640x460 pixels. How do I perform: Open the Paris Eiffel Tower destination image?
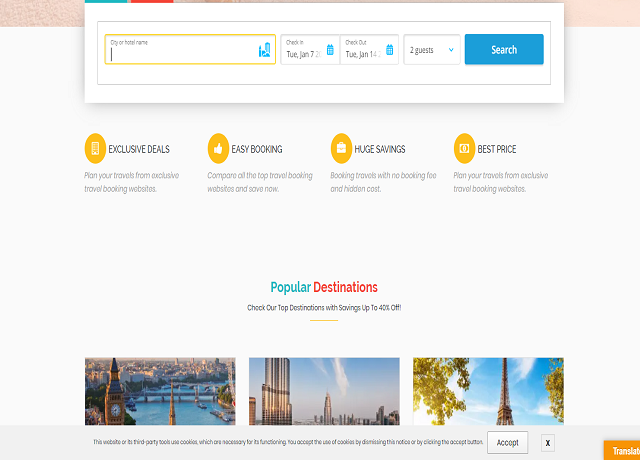[488, 391]
